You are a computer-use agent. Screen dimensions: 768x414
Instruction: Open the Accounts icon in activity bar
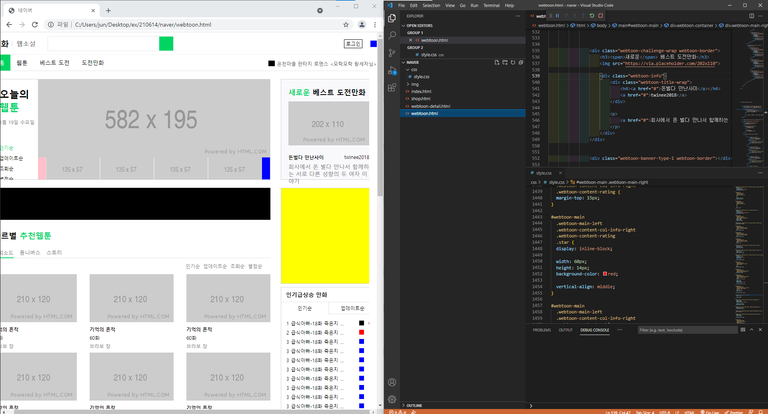click(392, 382)
